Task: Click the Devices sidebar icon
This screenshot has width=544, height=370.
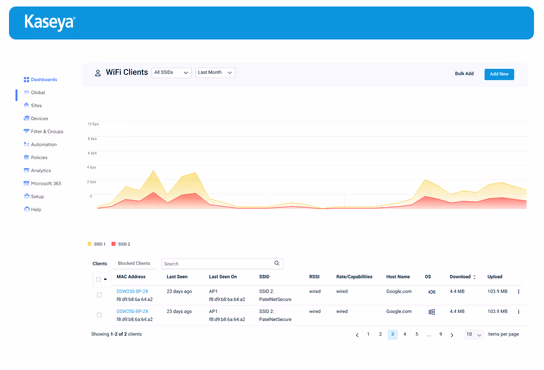Action: pos(26,118)
